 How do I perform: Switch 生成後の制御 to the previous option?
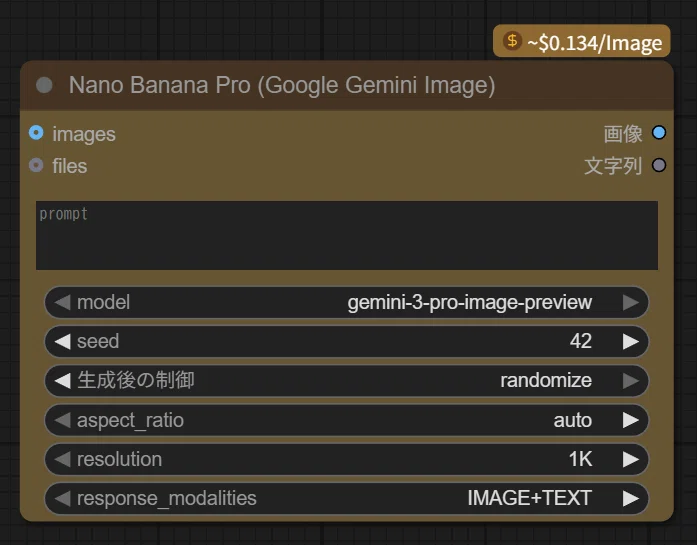tap(62, 381)
